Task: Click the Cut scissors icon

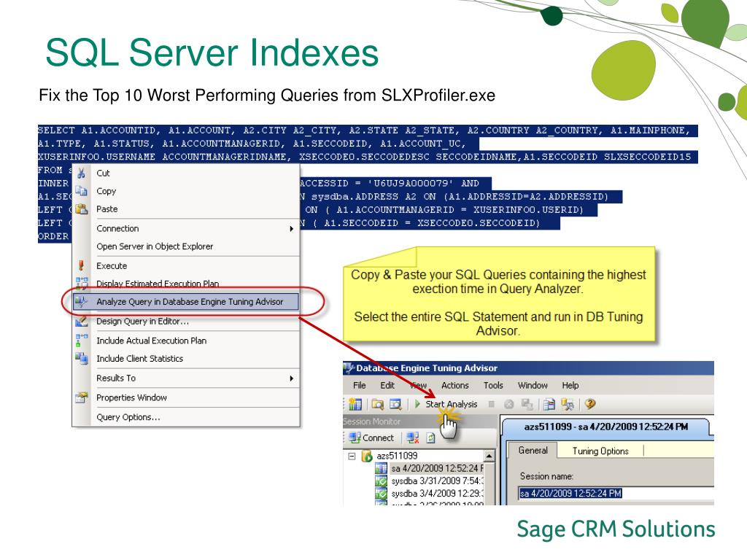Action: tap(82, 174)
